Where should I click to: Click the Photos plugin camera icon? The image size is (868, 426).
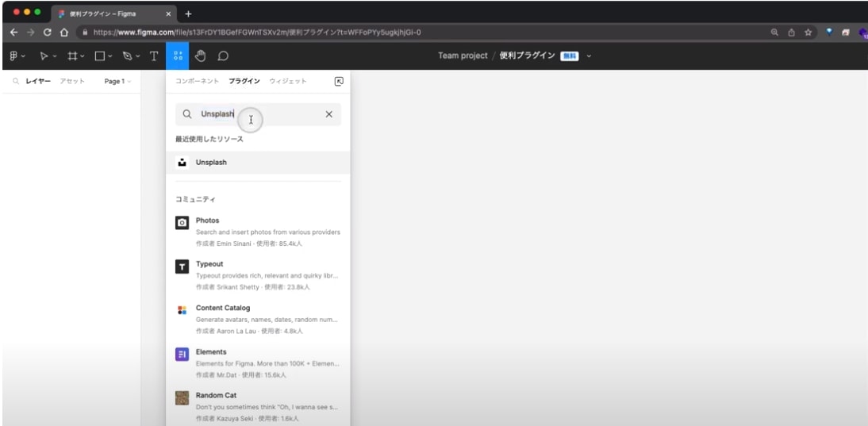tap(182, 223)
